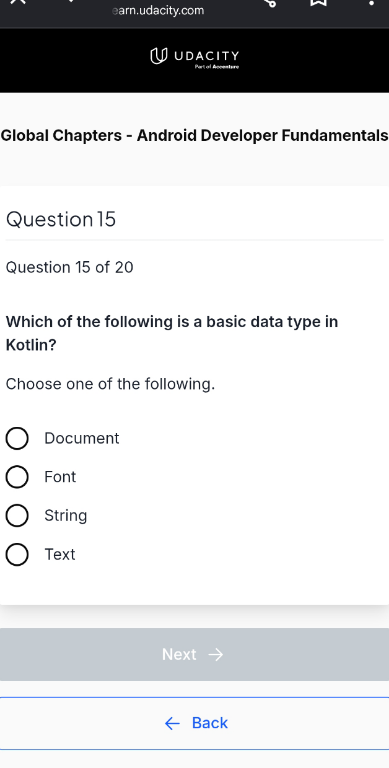
Task: Tap the share icon in browser bar
Action: tap(270, 2)
